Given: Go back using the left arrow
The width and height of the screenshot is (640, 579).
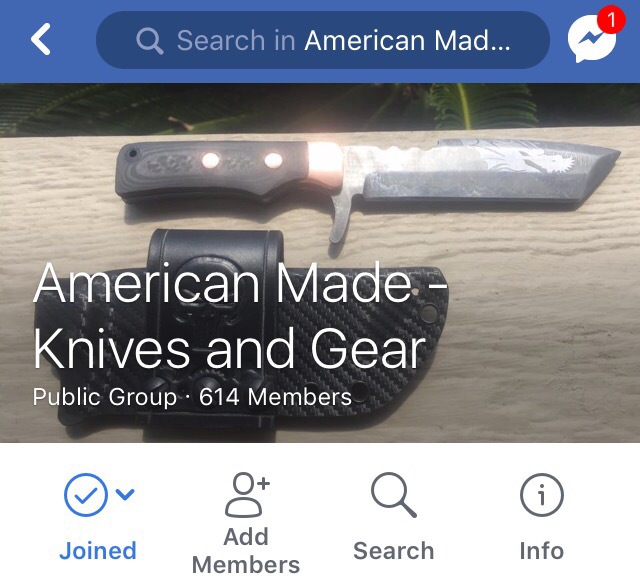Looking at the screenshot, I should pos(41,39).
